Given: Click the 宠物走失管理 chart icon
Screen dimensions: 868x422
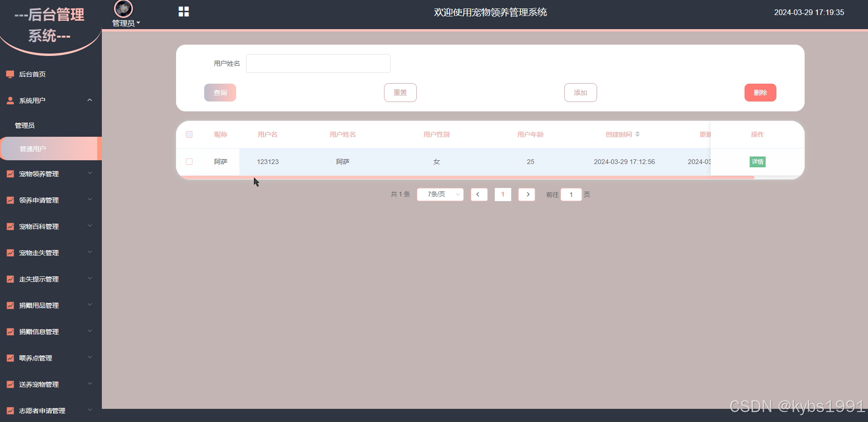Looking at the screenshot, I should pos(10,253).
